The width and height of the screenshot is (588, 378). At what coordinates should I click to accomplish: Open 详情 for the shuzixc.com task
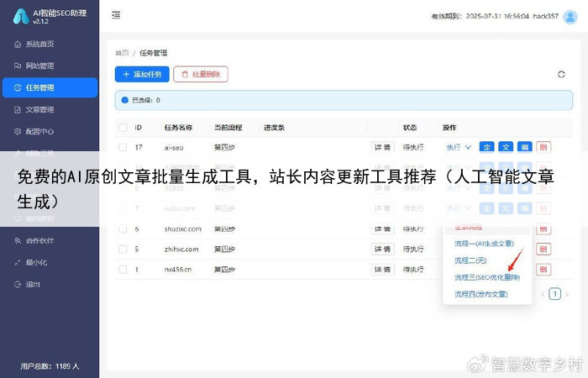(383, 228)
